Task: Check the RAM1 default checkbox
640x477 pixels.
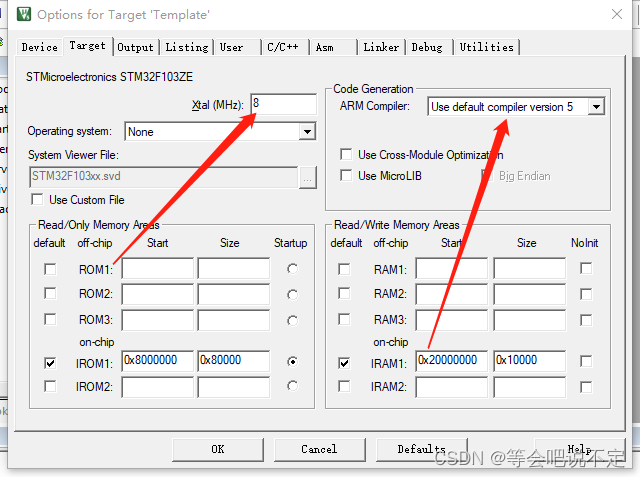Action: [344, 269]
